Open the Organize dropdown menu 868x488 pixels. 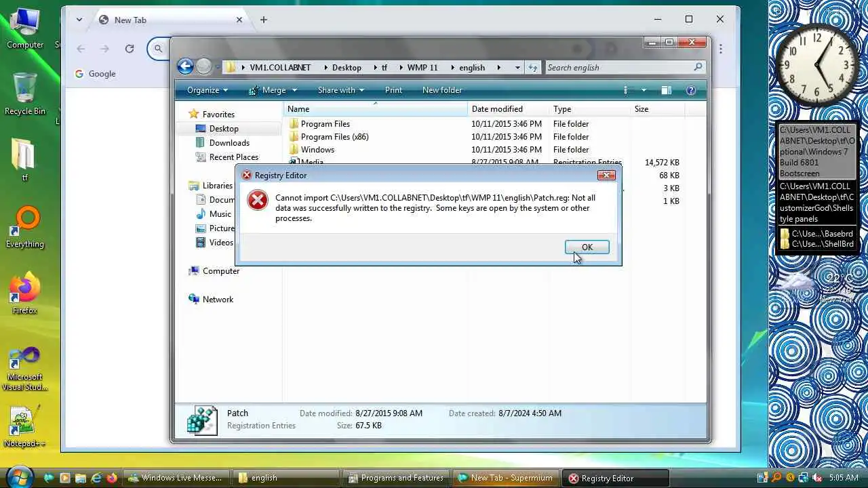coord(208,90)
